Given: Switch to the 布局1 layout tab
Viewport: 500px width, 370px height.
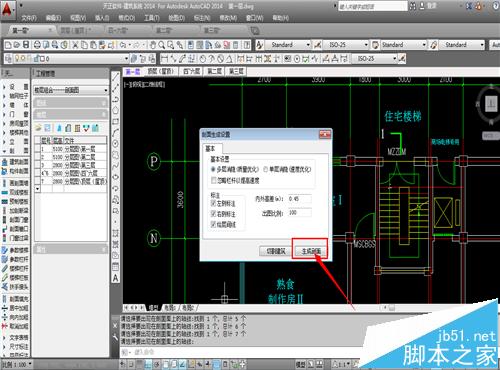Looking at the screenshot, I should pos(171,307).
